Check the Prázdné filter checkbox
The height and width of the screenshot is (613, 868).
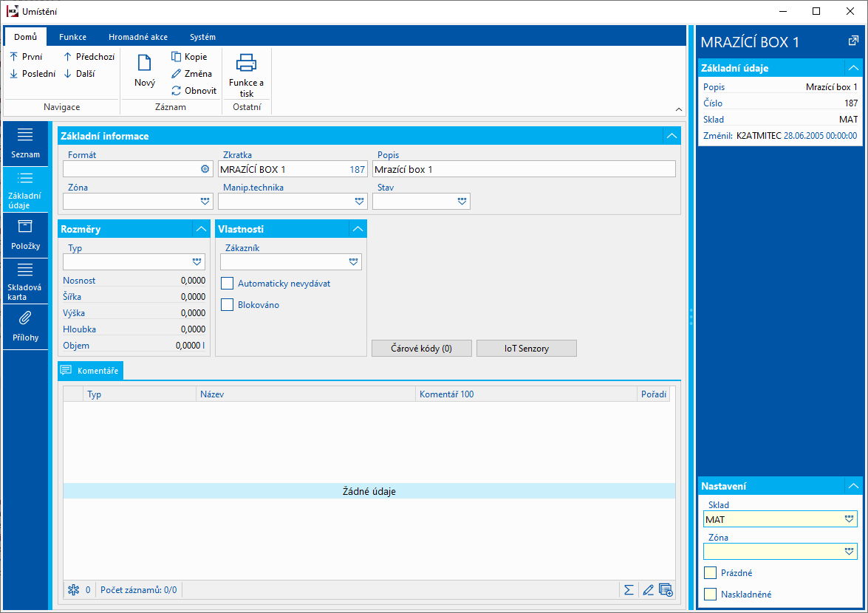coord(711,573)
